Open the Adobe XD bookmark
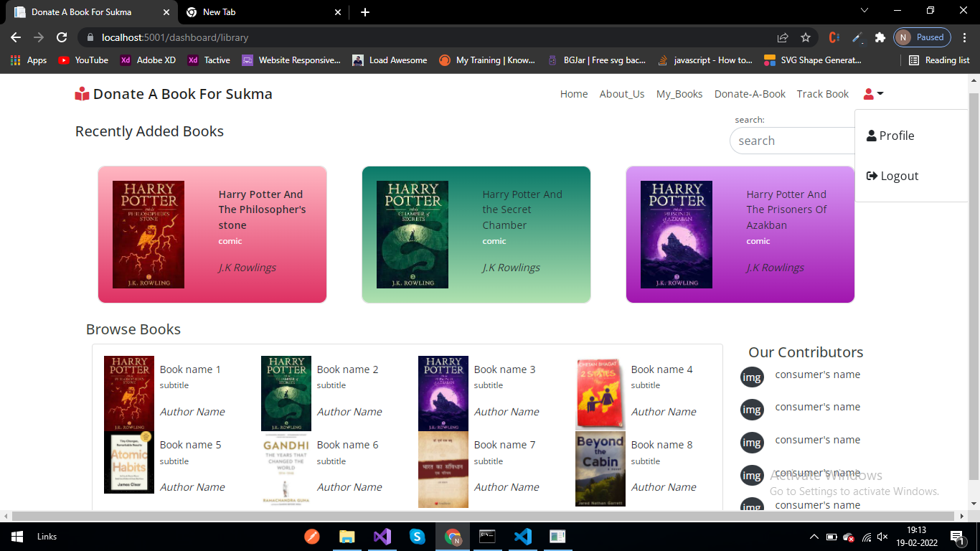Image resolution: width=980 pixels, height=551 pixels. [148, 60]
